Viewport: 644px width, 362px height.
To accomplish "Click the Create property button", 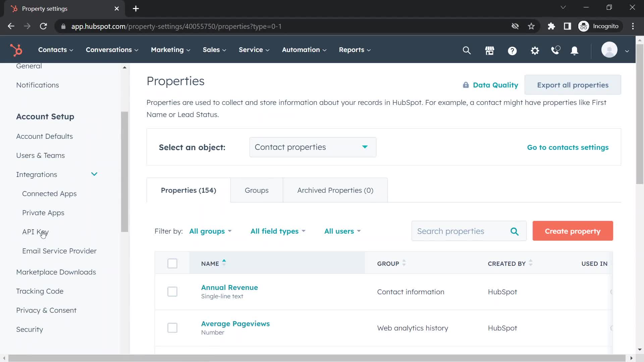I will click(573, 231).
